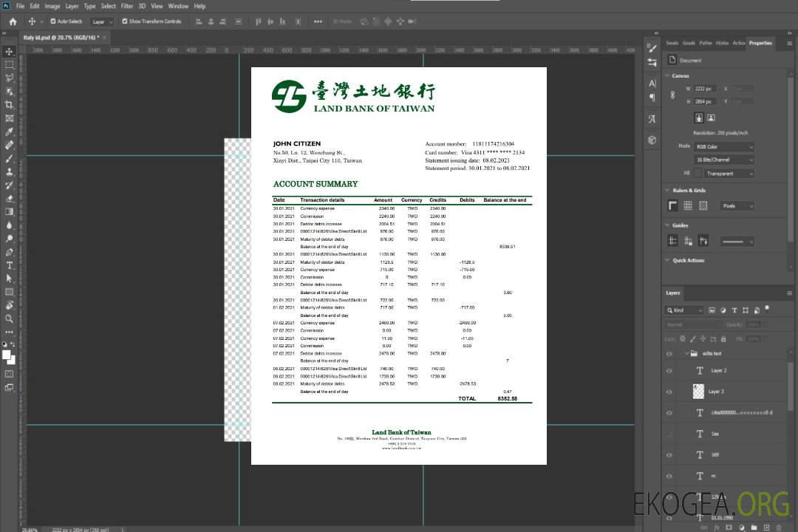The width and height of the screenshot is (798, 532).
Task: Select the Frame tool
Action: coord(9,118)
